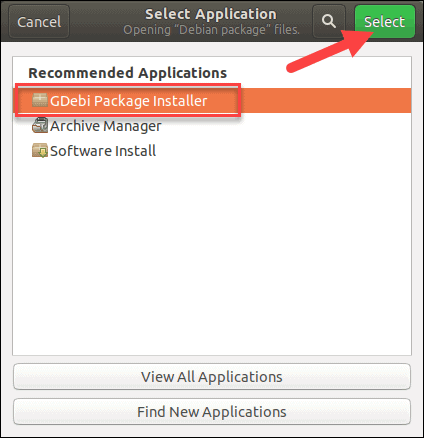Click the GDebi package box icon
This screenshot has width=424, height=438.
pyautogui.click(x=40, y=100)
